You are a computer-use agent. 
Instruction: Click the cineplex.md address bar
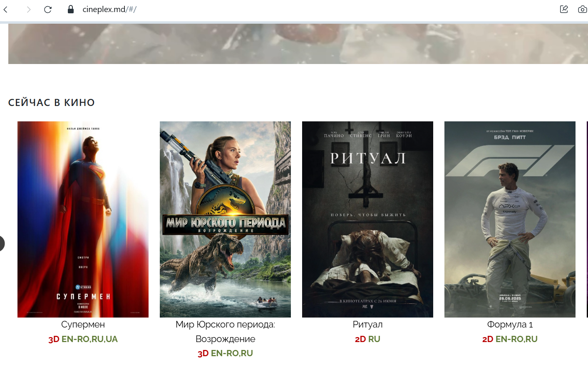point(109,9)
